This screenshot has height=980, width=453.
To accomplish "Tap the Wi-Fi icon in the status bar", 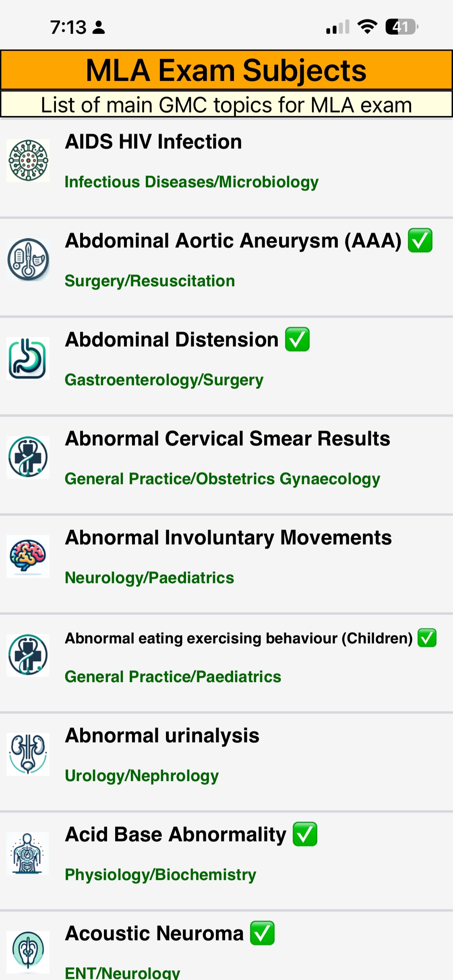I will (367, 27).
